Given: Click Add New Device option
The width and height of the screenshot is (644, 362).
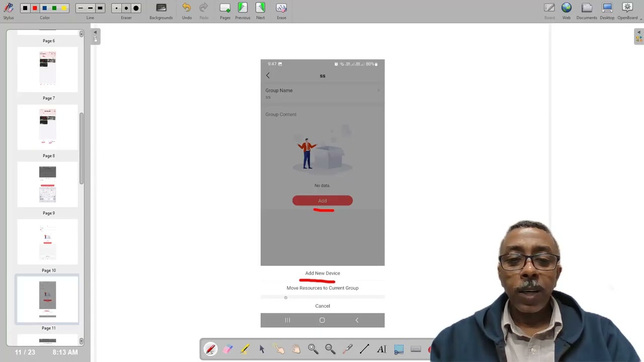Looking at the screenshot, I should tap(323, 273).
